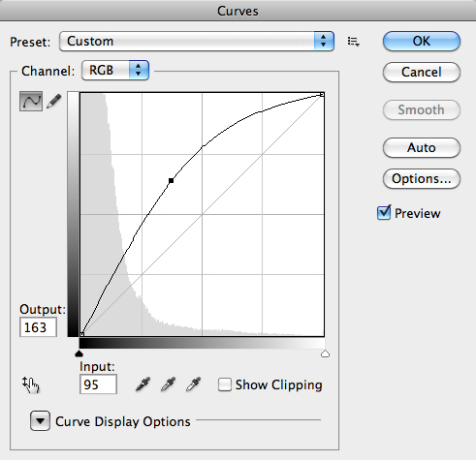The image size is (476, 460).
Task: Click the white point input slider
Action: click(325, 354)
